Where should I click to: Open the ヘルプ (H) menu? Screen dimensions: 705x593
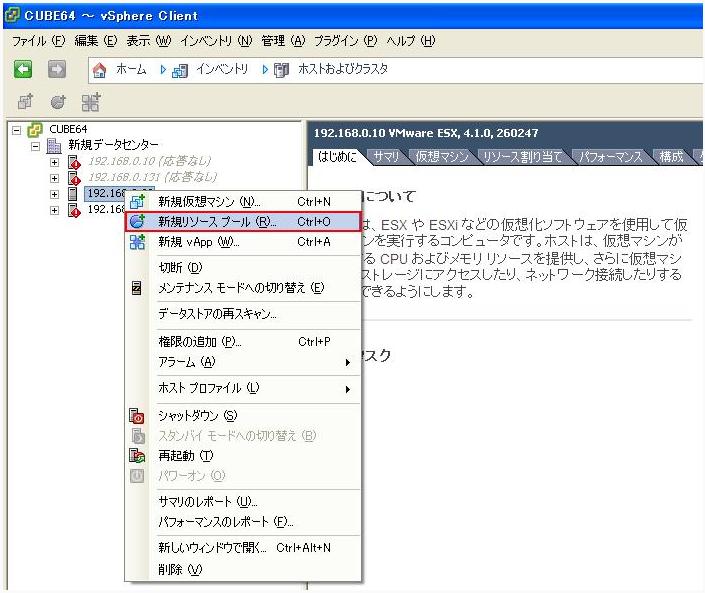[x=411, y=41]
